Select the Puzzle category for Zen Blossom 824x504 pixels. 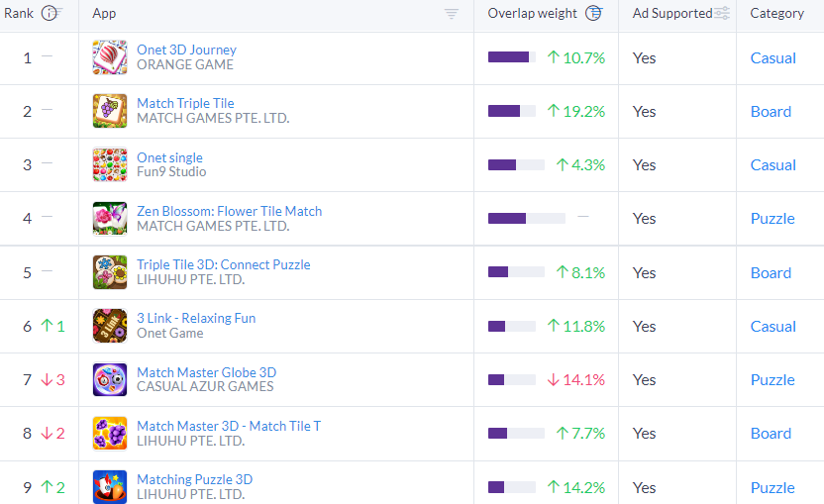tap(772, 218)
